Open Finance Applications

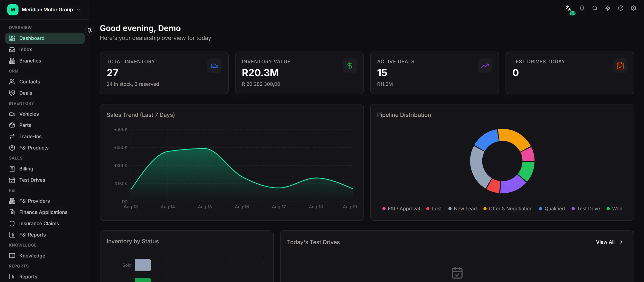(x=45, y=212)
